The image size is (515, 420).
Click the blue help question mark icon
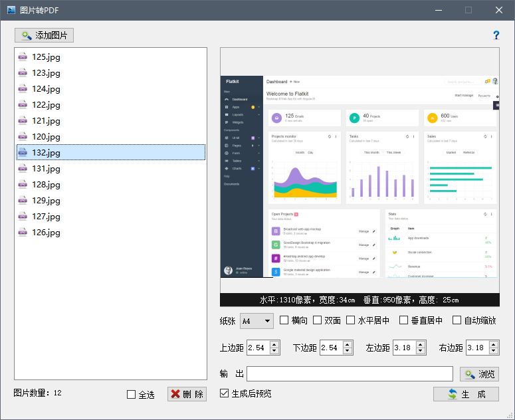pos(496,35)
